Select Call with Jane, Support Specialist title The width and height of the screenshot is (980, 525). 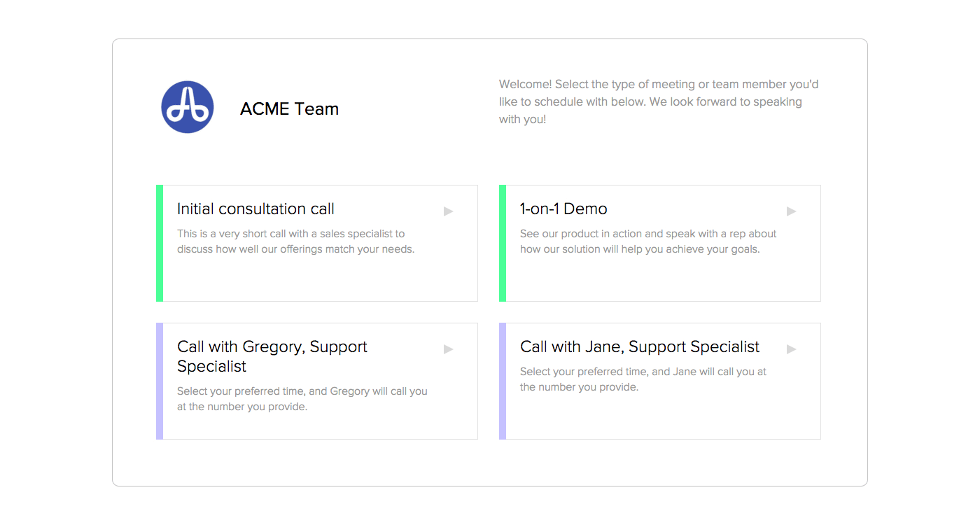640,347
